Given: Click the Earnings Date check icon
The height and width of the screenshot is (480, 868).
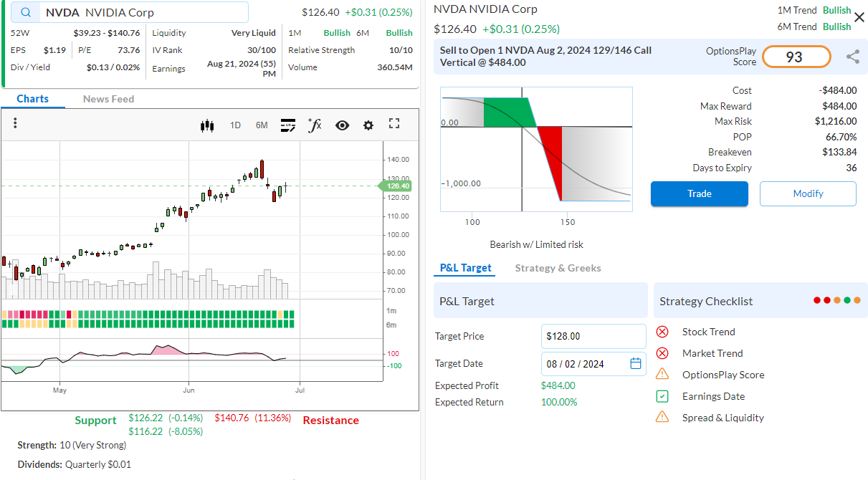Looking at the screenshot, I should (662, 396).
